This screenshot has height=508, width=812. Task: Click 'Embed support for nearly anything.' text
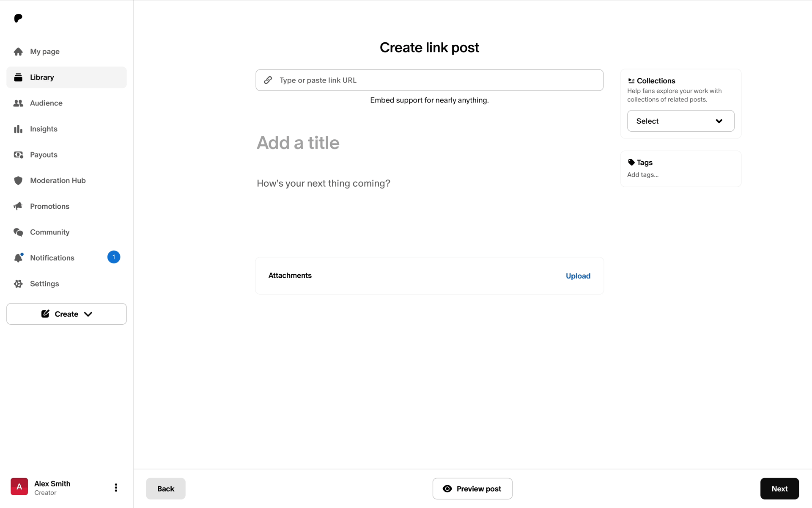point(429,100)
